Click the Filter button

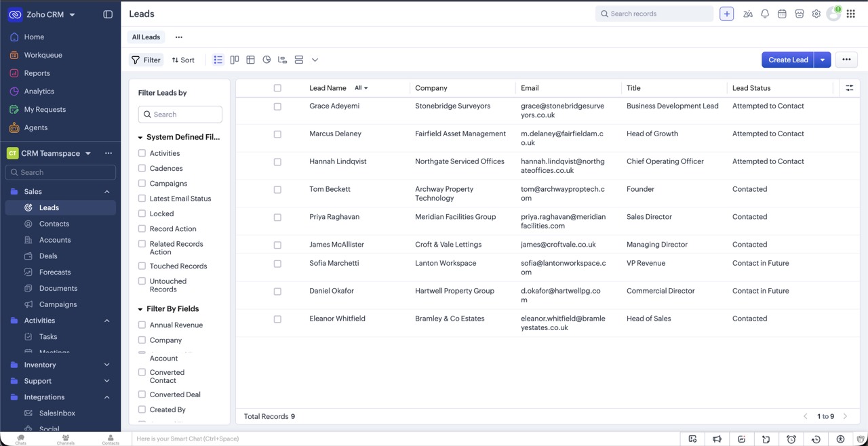(x=146, y=60)
